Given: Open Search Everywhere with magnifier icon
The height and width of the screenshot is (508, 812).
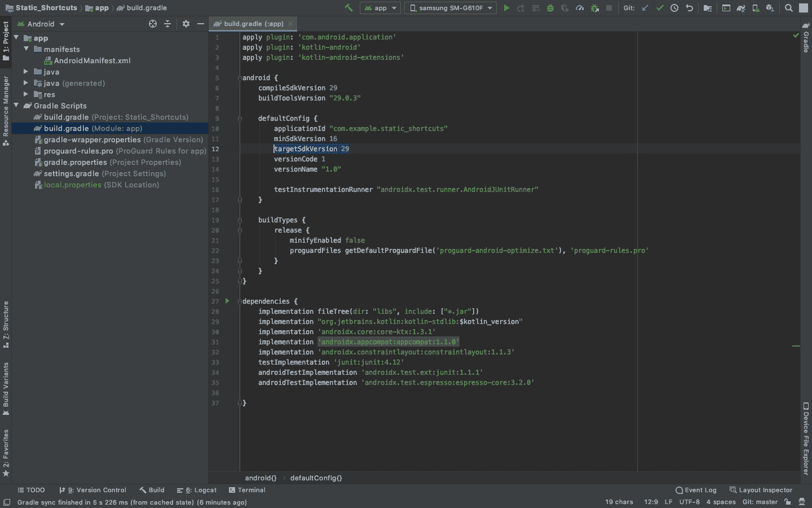Looking at the screenshot, I should tap(788, 8).
